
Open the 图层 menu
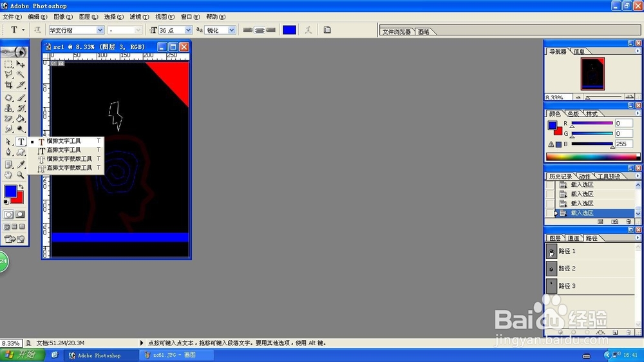[88, 17]
